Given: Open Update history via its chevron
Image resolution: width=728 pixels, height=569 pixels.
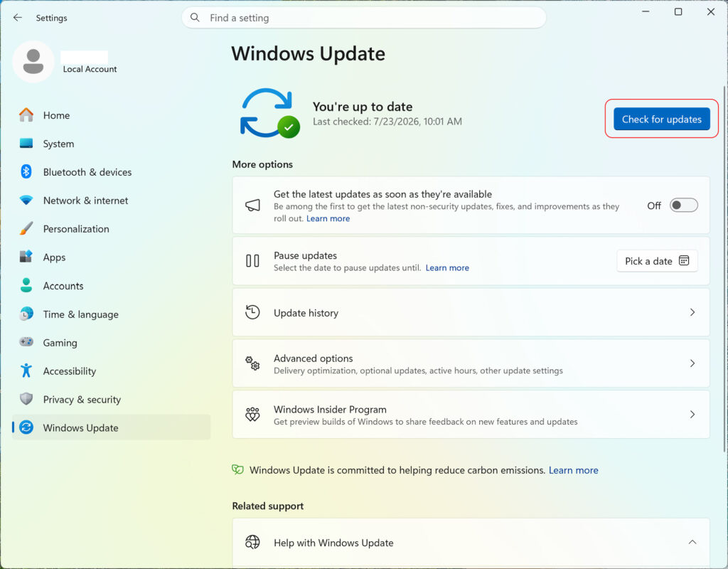Looking at the screenshot, I should (692, 312).
